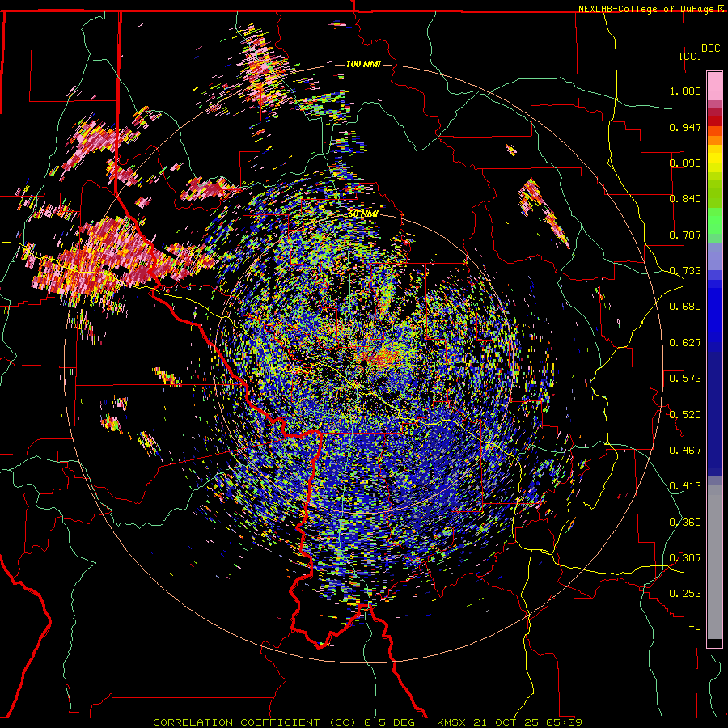Click the TH threshold legend label
Viewport: 728px width, 728px height.
pos(695,630)
